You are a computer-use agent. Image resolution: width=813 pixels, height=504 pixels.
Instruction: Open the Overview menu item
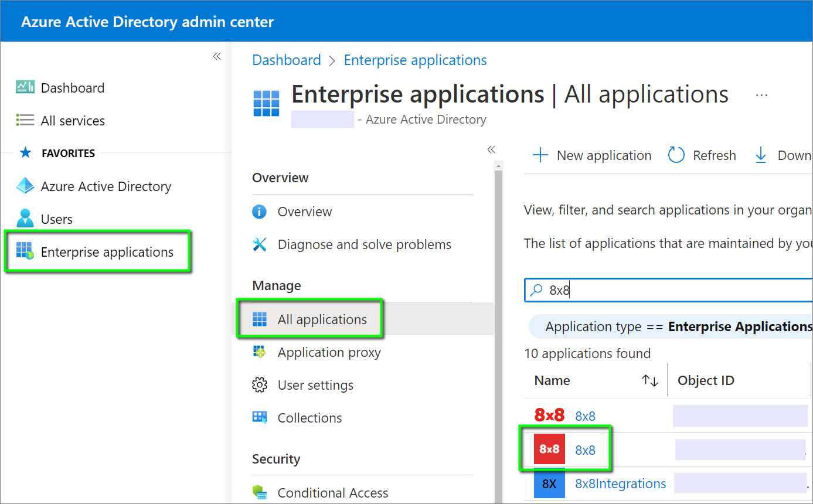[305, 212]
